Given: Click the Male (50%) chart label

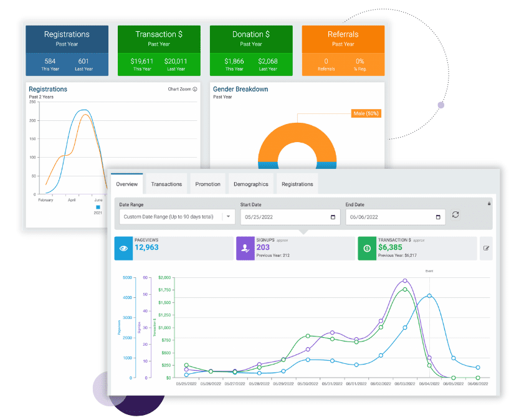Looking at the screenshot, I should pyautogui.click(x=366, y=113).
